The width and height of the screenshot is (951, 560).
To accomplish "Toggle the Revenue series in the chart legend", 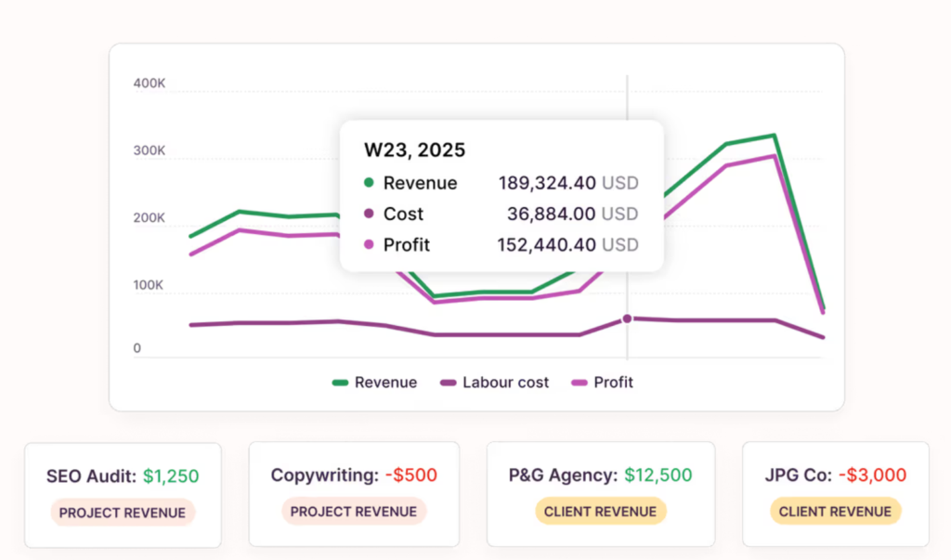I will pyautogui.click(x=375, y=383).
